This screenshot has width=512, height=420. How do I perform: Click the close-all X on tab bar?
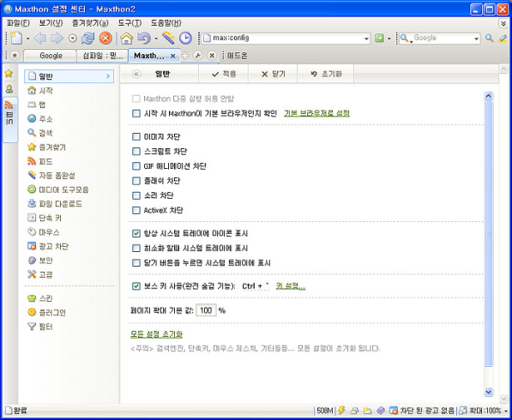212,56
